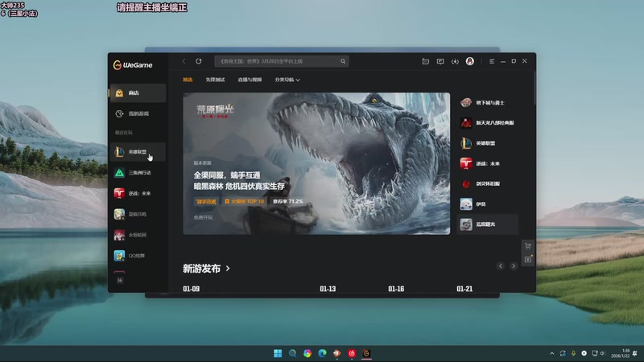Click the 01-16 release date
644x362 pixels.
point(396,289)
